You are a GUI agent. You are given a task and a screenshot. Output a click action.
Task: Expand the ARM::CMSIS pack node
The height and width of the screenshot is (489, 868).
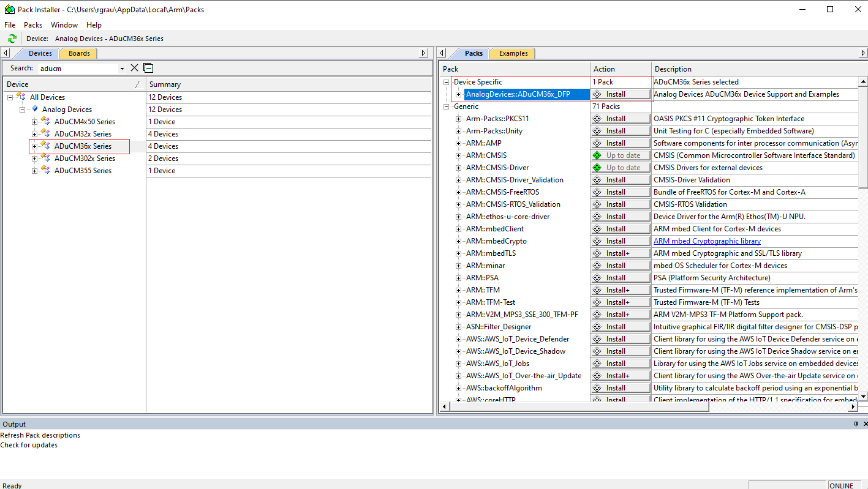[x=458, y=155]
